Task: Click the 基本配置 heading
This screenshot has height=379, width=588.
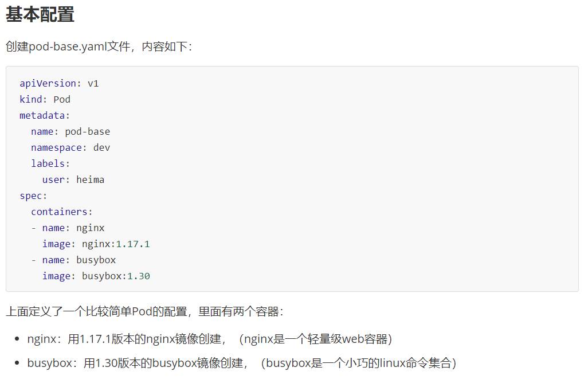Action: [x=40, y=15]
